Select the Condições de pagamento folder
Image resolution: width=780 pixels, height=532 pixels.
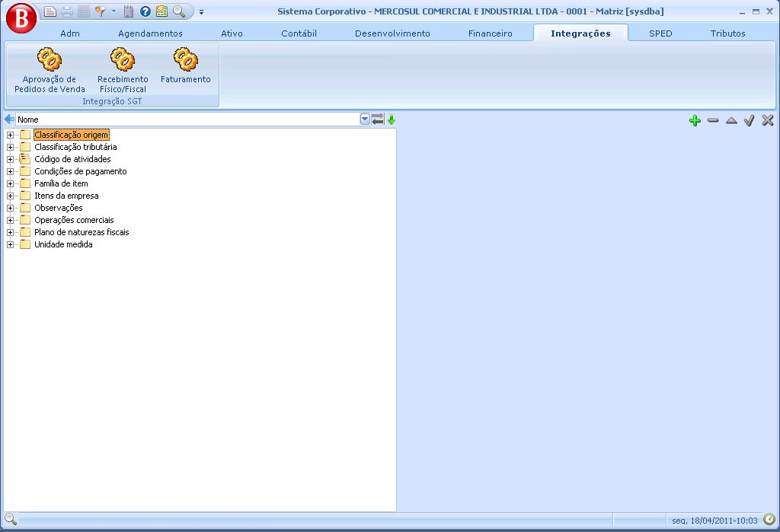[x=80, y=171]
